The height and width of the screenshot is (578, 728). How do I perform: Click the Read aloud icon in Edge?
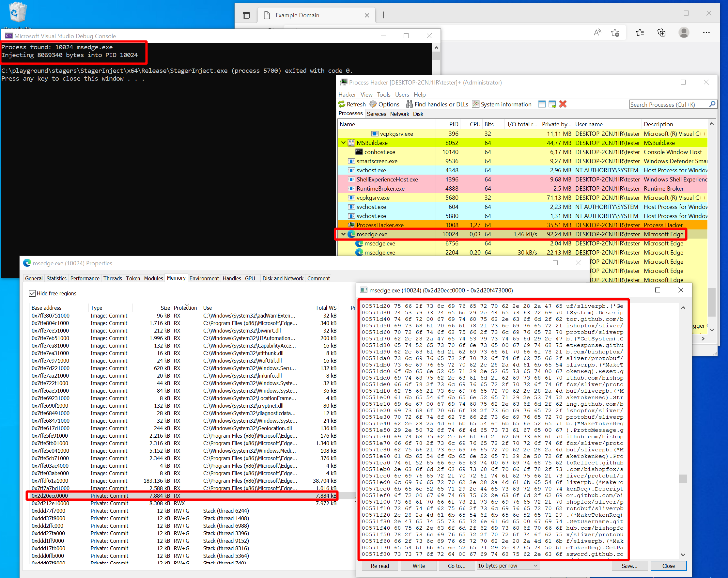[597, 33]
